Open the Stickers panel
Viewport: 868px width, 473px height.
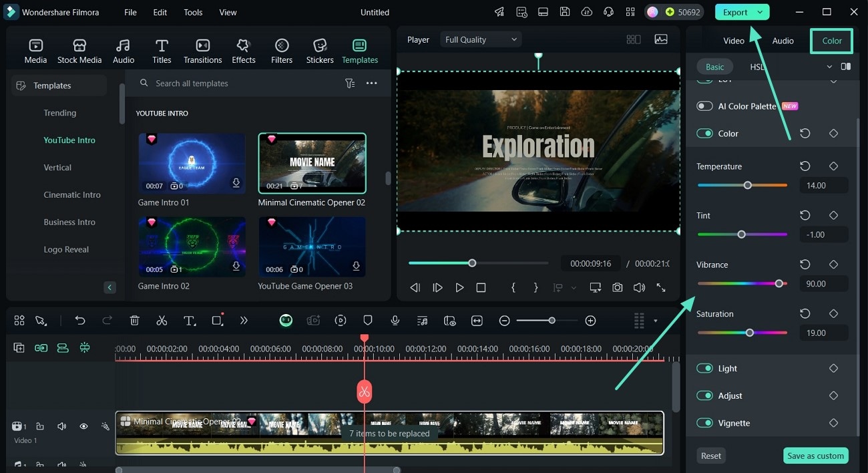(320, 51)
